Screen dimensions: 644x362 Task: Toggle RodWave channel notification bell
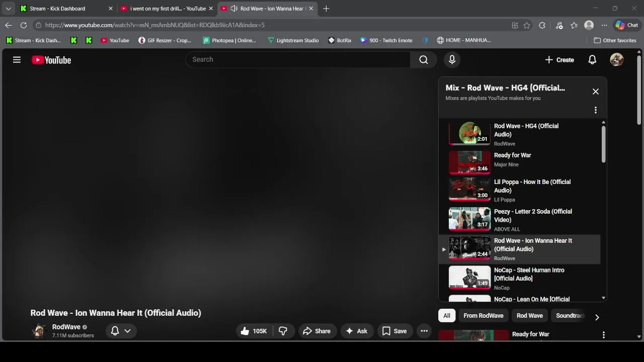[115, 331]
